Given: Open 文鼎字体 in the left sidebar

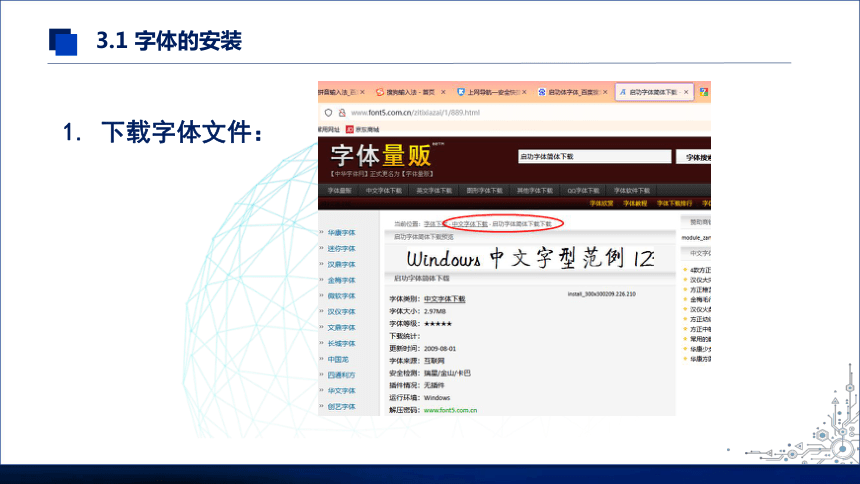Looking at the screenshot, I should pos(342,328).
